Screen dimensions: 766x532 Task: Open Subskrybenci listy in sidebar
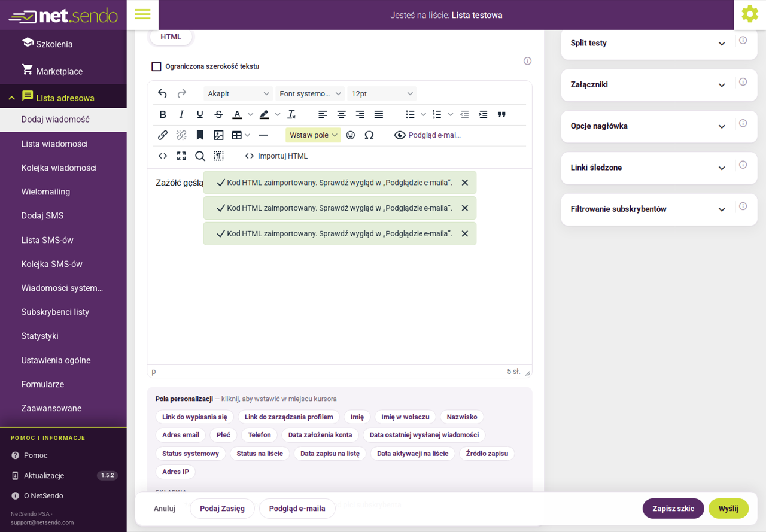click(x=55, y=312)
